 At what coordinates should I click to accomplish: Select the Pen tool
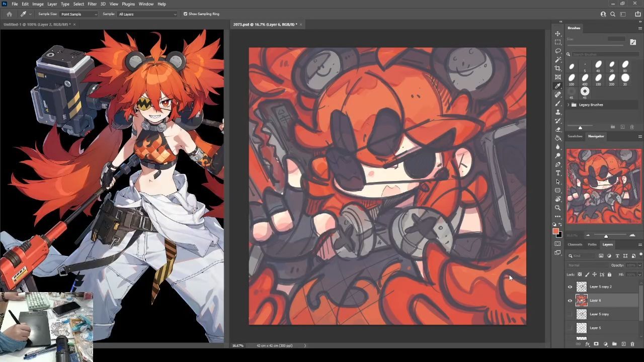[x=557, y=164]
